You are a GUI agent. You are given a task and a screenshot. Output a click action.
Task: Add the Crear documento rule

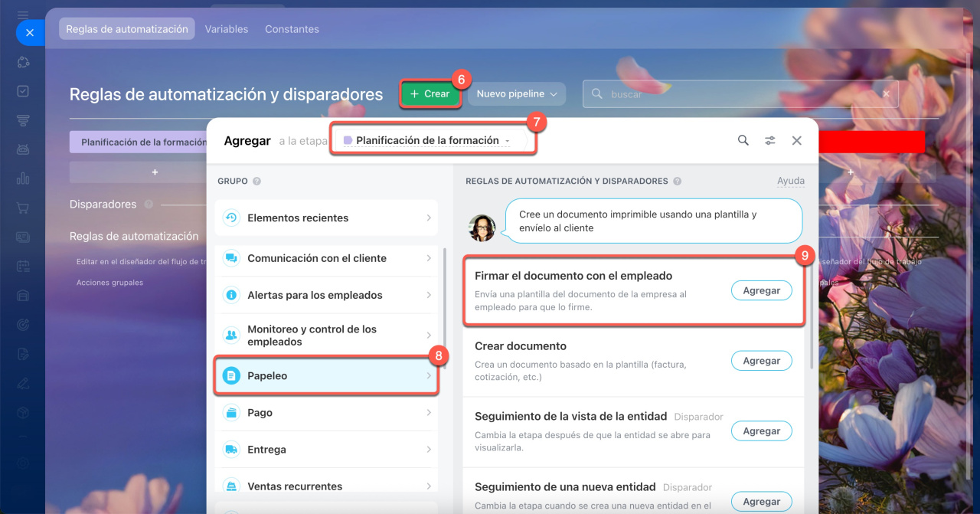pyautogui.click(x=761, y=361)
